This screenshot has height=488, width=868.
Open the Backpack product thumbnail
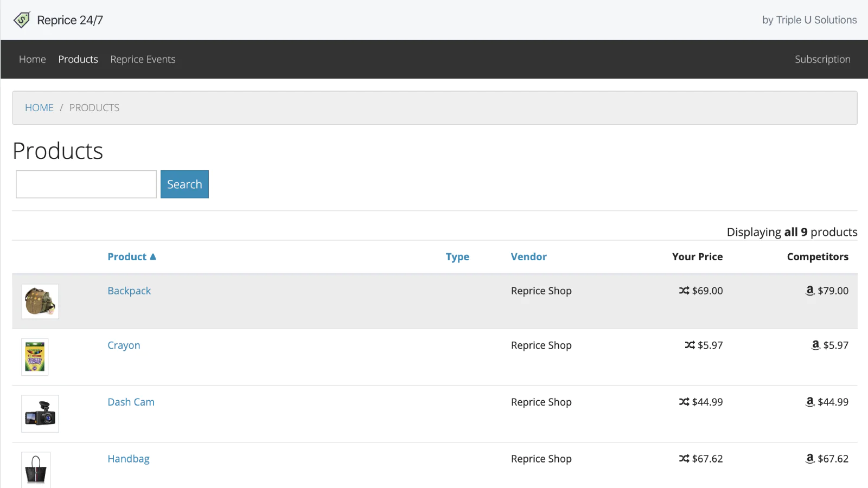pyautogui.click(x=40, y=301)
